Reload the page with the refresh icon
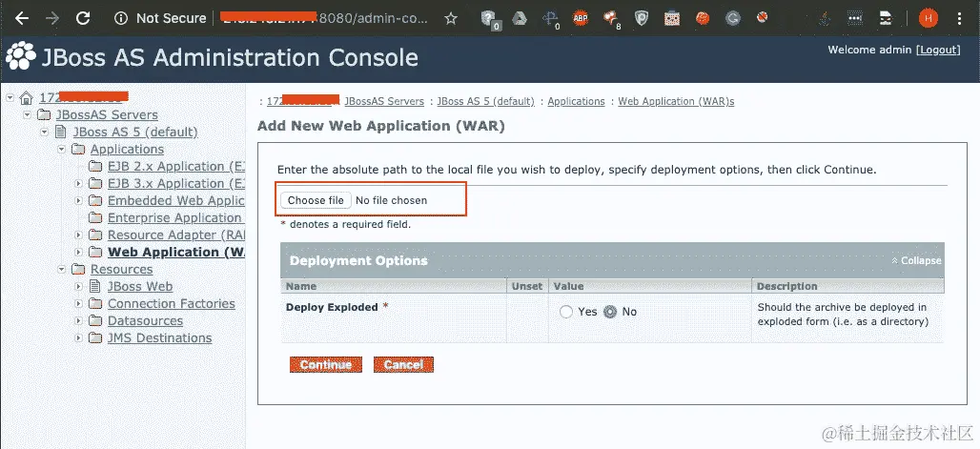Viewport: 980px width, 449px height. (x=83, y=18)
